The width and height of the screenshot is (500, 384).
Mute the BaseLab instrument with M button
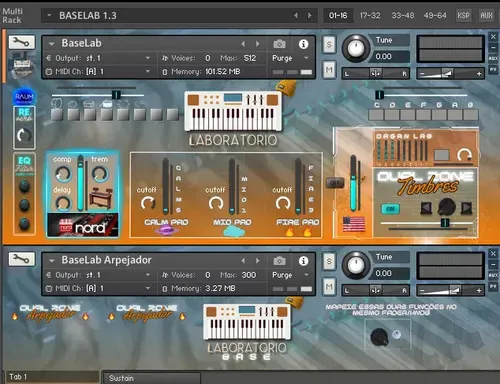pyautogui.click(x=329, y=70)
